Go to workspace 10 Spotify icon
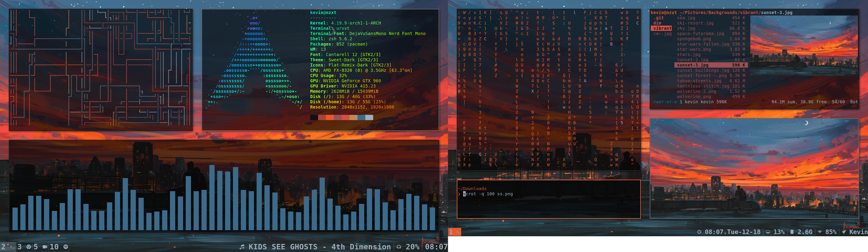Viewport: 868px width, 252px height. coord(66,247)
